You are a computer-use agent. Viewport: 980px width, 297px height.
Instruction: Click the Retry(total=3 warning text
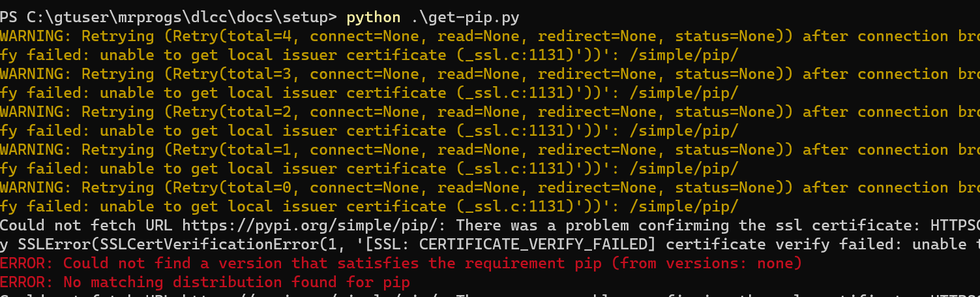click(x=233, y=74)
